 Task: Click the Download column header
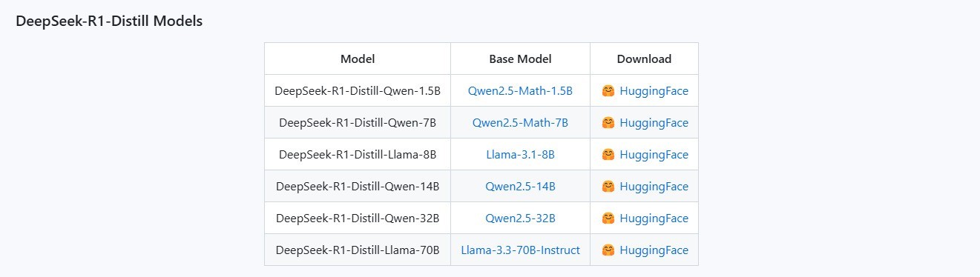point(644,59)
